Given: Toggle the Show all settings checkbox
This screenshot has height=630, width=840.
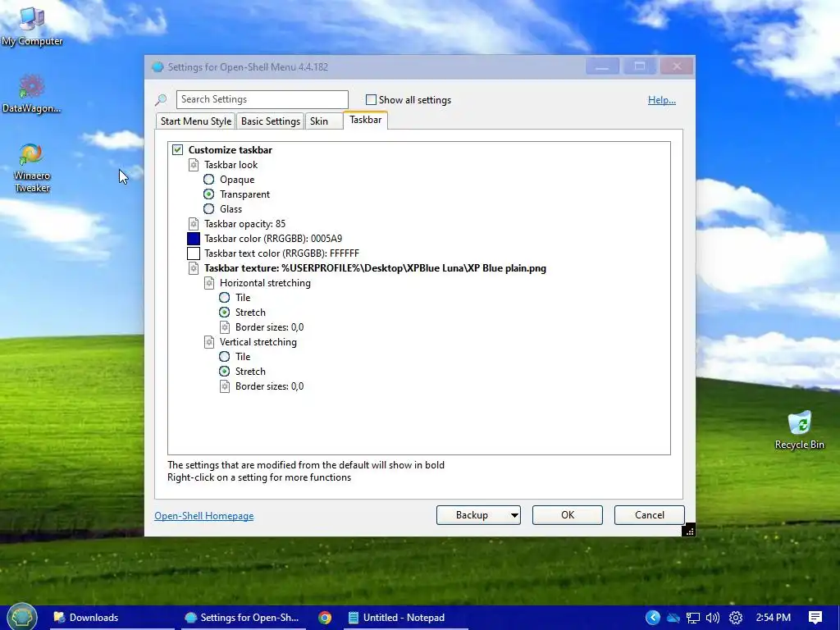Looking at the screenshot, I should [x=371, y=99].
